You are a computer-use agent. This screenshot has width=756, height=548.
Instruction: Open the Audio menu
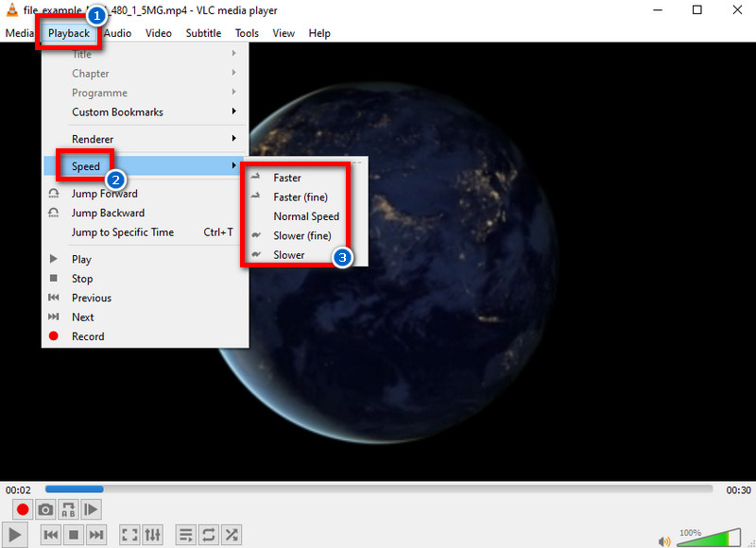117,33
